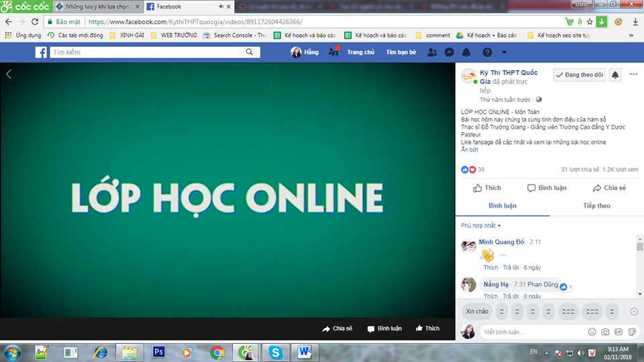Open the Facebook notifications bell
Viewport: 644px width, 362px height.
(x=467, y=52)
